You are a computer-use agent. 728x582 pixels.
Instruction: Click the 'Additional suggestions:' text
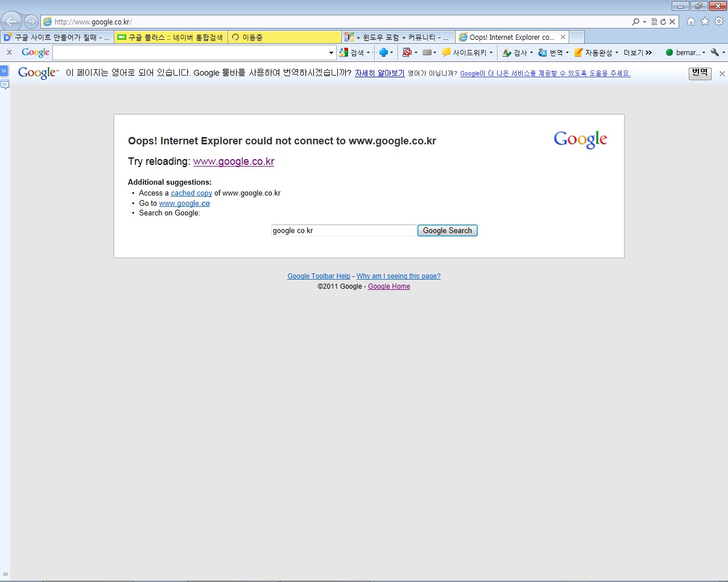point(169,182)
